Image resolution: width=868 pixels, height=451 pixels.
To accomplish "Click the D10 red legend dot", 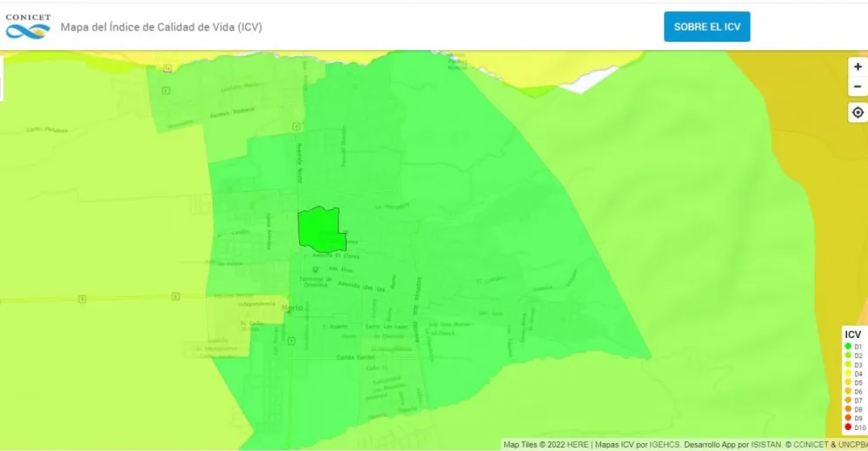I will tap(848, 427).
